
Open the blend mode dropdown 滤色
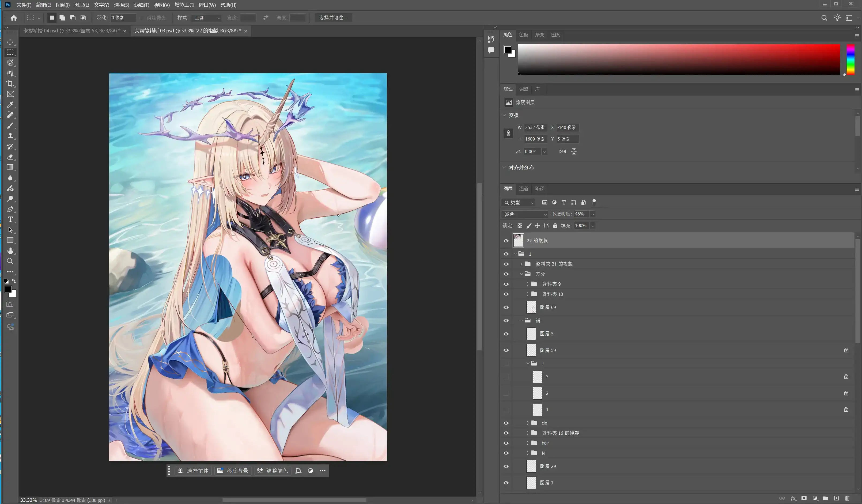(525, 214)
